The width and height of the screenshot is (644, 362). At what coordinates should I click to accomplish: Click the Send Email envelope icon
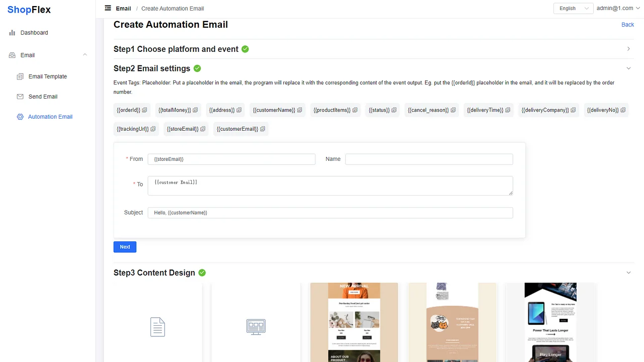[20, 97]
